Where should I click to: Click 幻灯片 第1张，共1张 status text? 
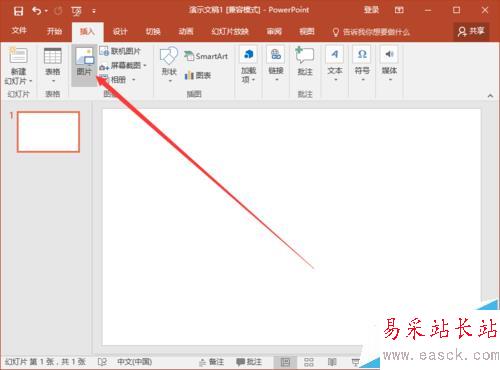(46, 362)
